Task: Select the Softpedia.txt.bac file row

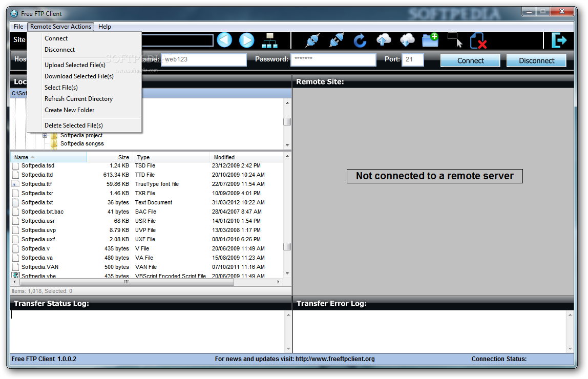Action: (147, 212)
